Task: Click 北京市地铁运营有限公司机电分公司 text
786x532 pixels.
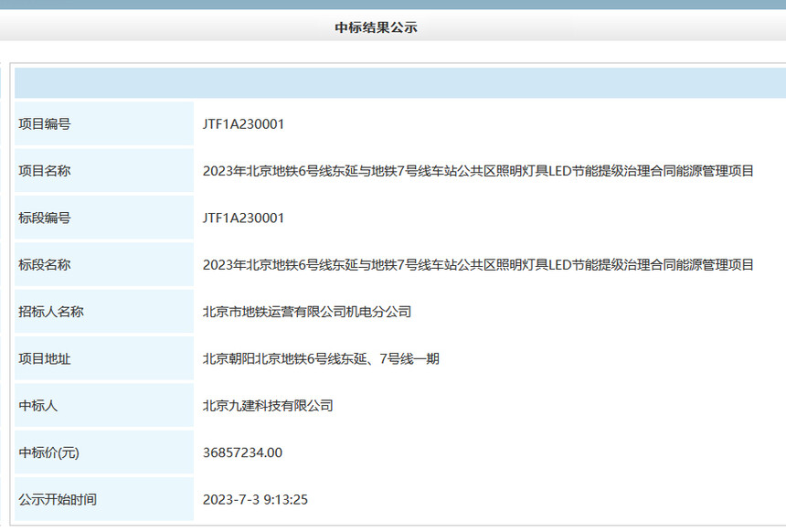Action: (307, 312)
